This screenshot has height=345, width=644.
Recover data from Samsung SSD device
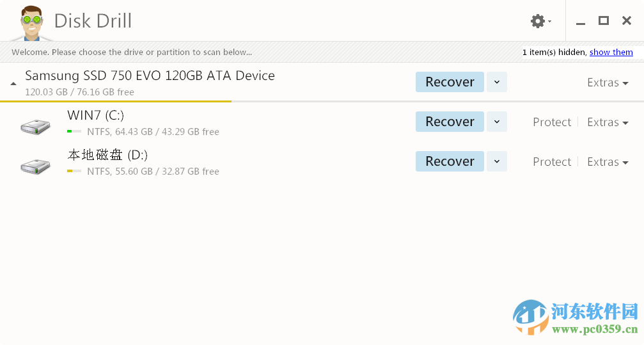coord(450,82)
